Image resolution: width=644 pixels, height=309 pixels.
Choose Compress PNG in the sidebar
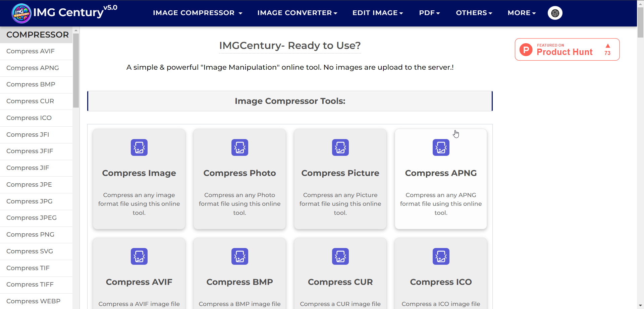pyautogui.click(x=36, y=235)
